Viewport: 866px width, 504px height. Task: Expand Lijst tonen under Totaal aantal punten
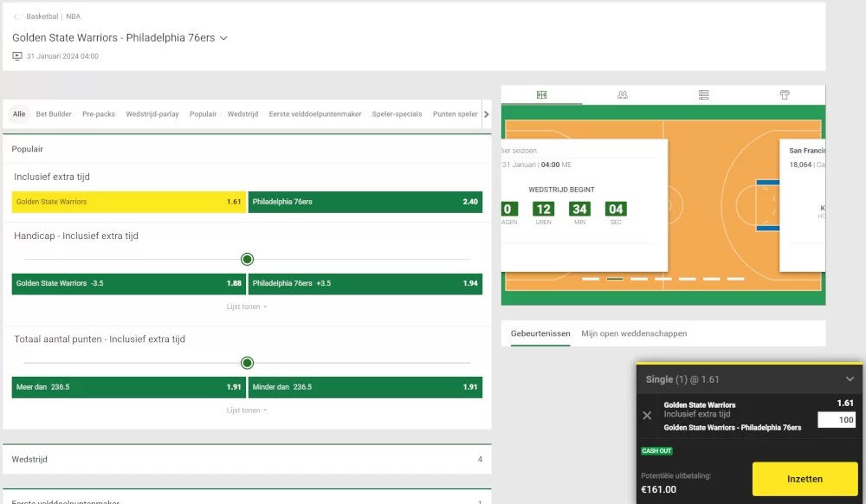(246, 410)
